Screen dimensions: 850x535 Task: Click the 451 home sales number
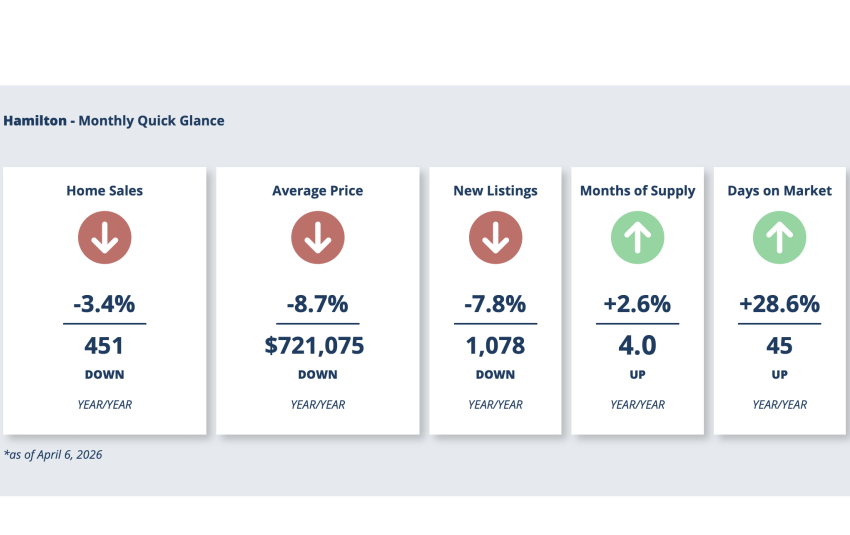click(x=104, y=346)
